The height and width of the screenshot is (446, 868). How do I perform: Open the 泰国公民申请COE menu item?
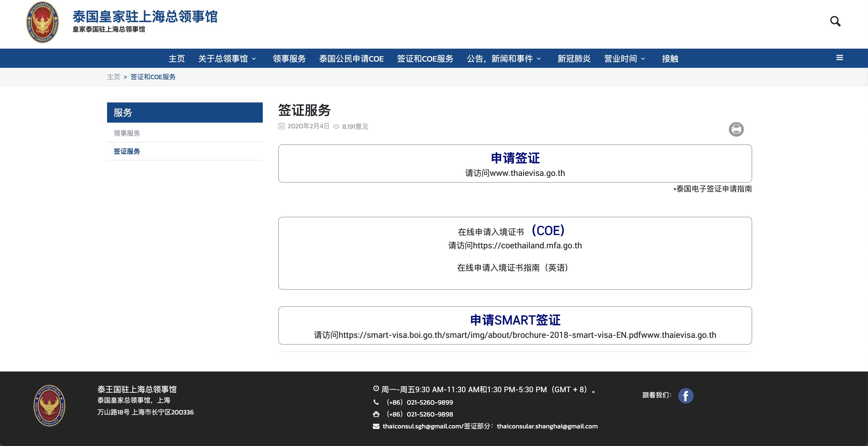351,58
